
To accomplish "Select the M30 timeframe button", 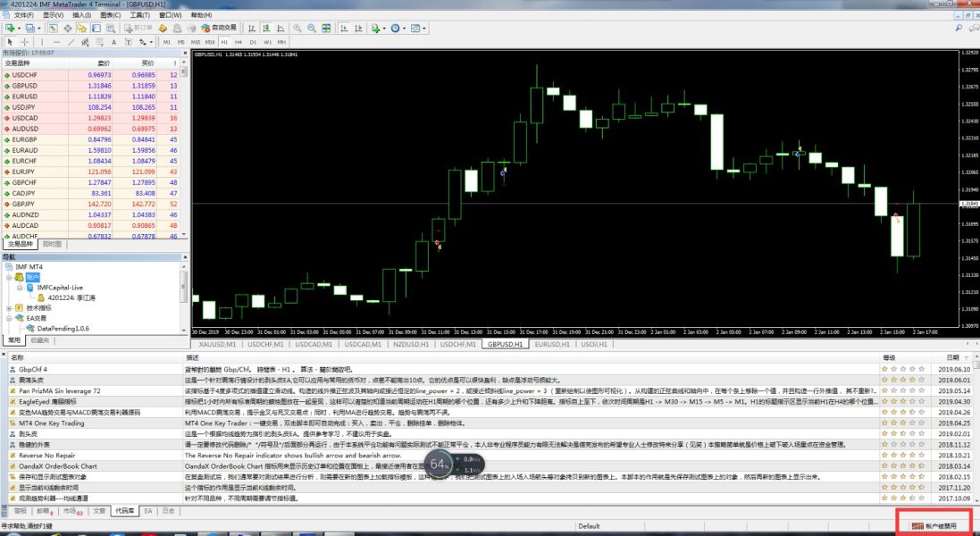I will point(210,42).
